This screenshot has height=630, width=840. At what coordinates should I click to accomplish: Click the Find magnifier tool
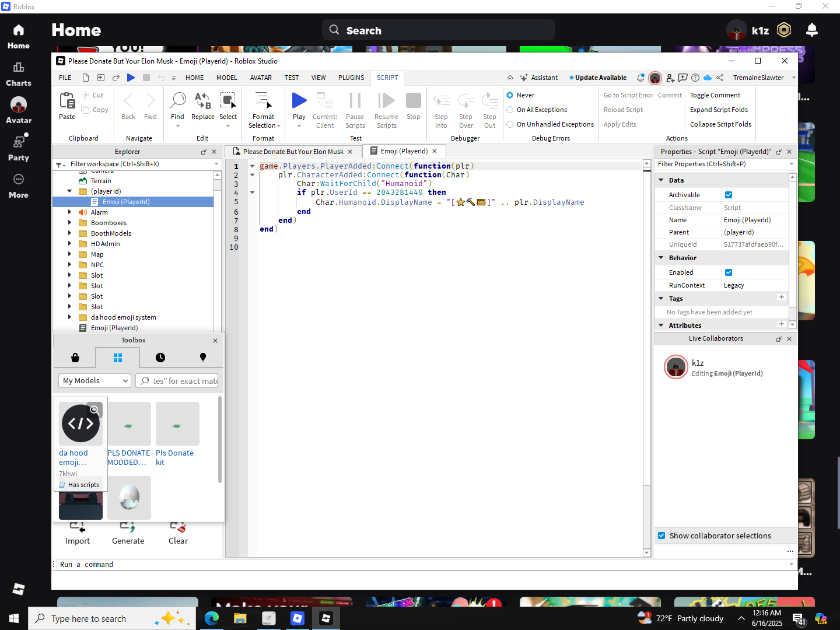pyautogui.click(x=178, y=100)
